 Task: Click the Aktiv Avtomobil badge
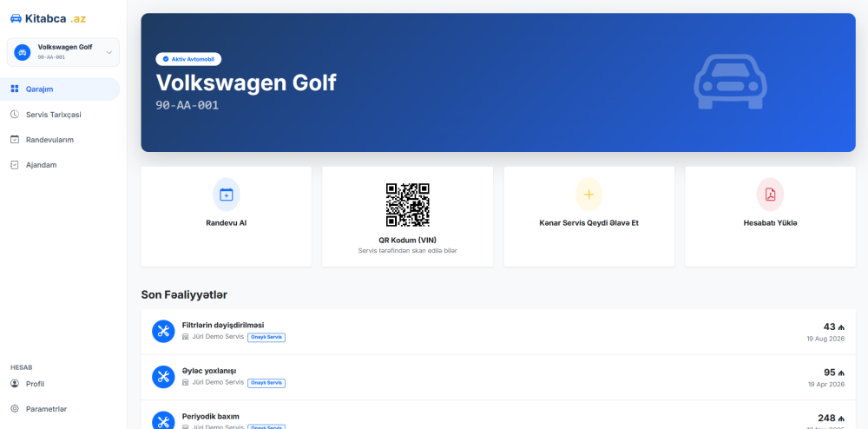coord(188,59)
